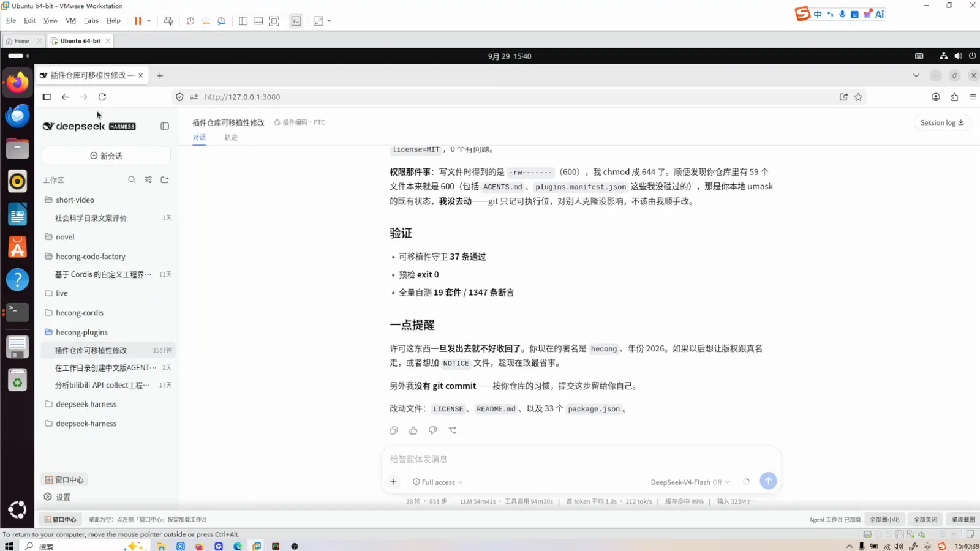Click the 全部最小化 button
Screen dimensions: 980x551
[884, 519]
